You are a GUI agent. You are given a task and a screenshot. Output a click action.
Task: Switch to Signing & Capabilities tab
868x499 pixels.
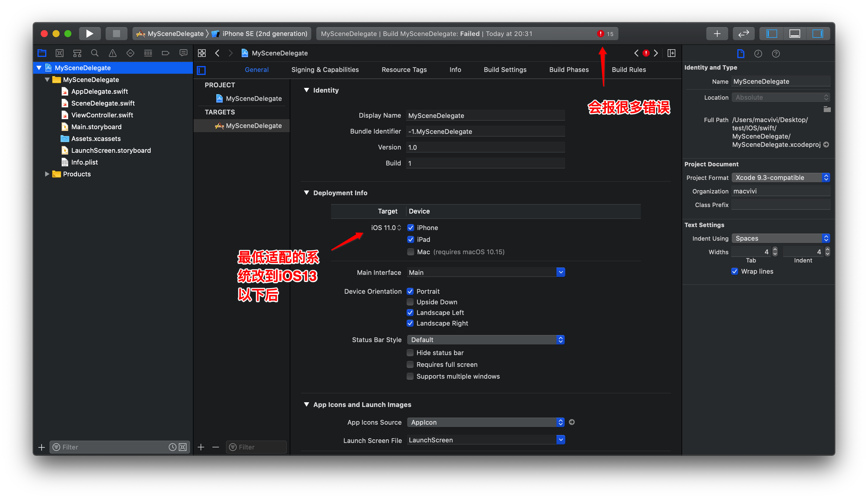pyautogui.click(x=325, y=70)
